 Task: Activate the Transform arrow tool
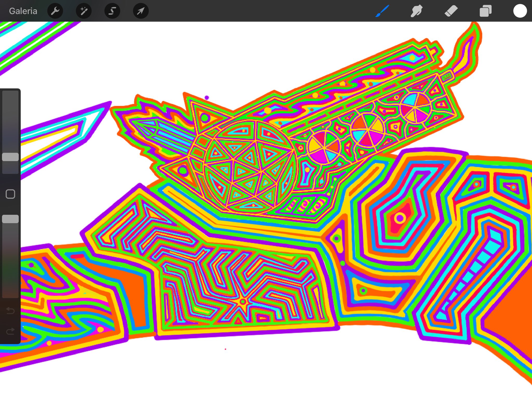tap(141, 11)
